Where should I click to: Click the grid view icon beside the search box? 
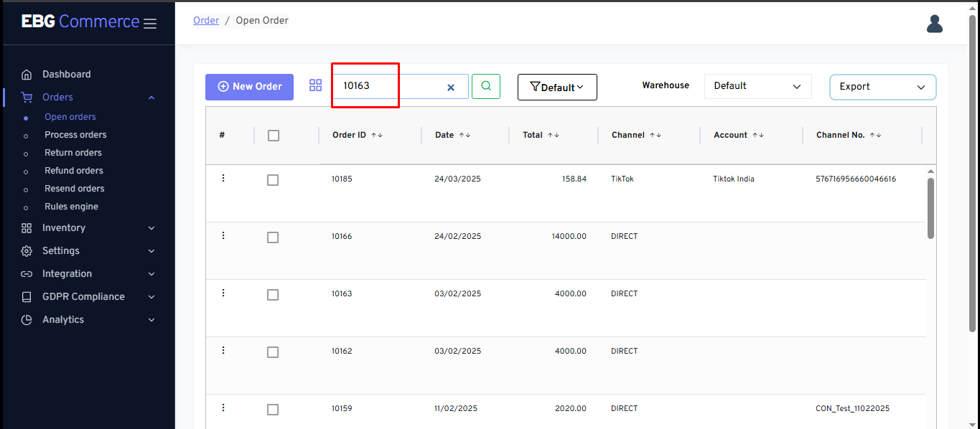(x=315, y=85)
